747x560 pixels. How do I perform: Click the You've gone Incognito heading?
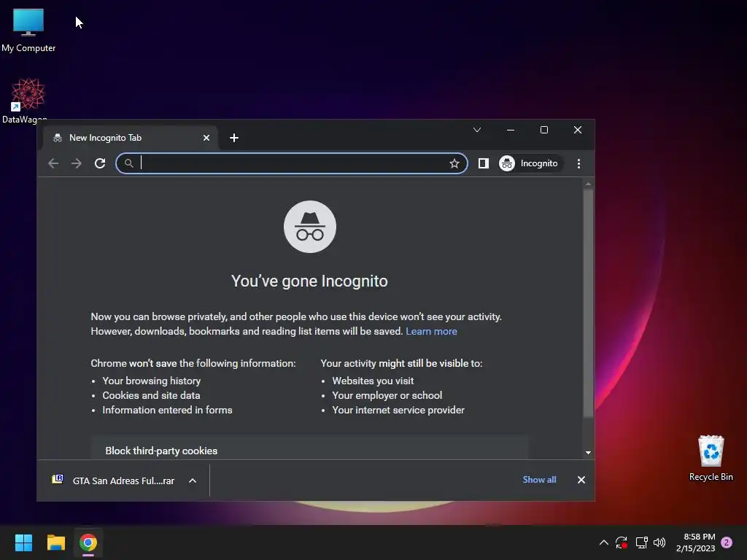309,281
